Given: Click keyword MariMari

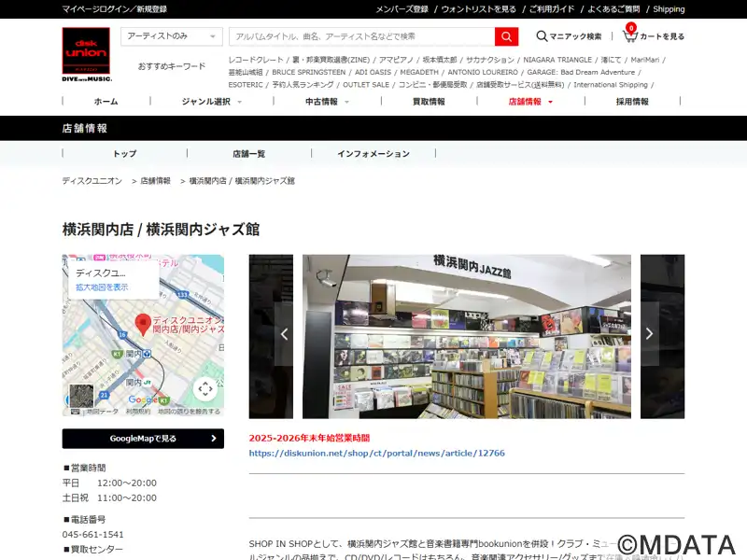Looking at the screenshot, I should pos(645,60).
